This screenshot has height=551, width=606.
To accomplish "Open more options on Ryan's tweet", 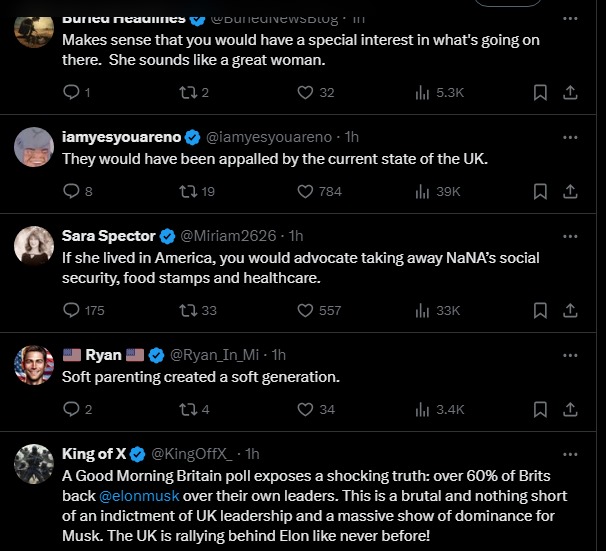I will click(x=570, y=354).
